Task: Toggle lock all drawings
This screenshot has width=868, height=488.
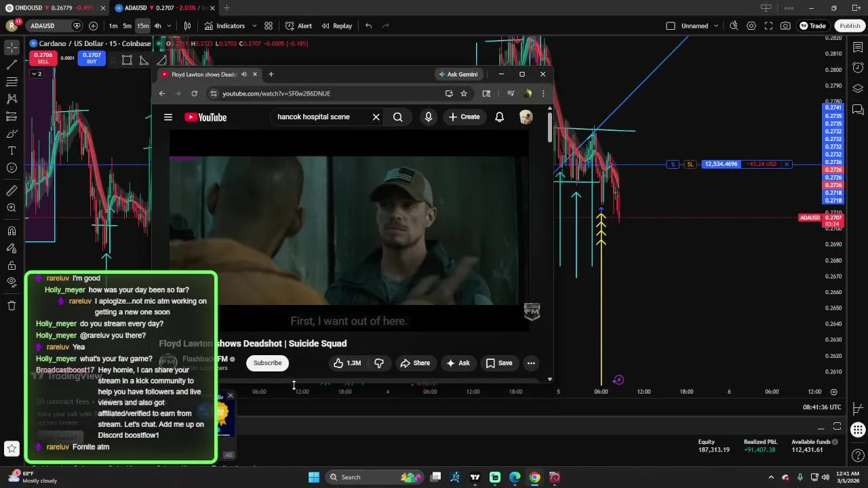Action: tap(12, 265)
